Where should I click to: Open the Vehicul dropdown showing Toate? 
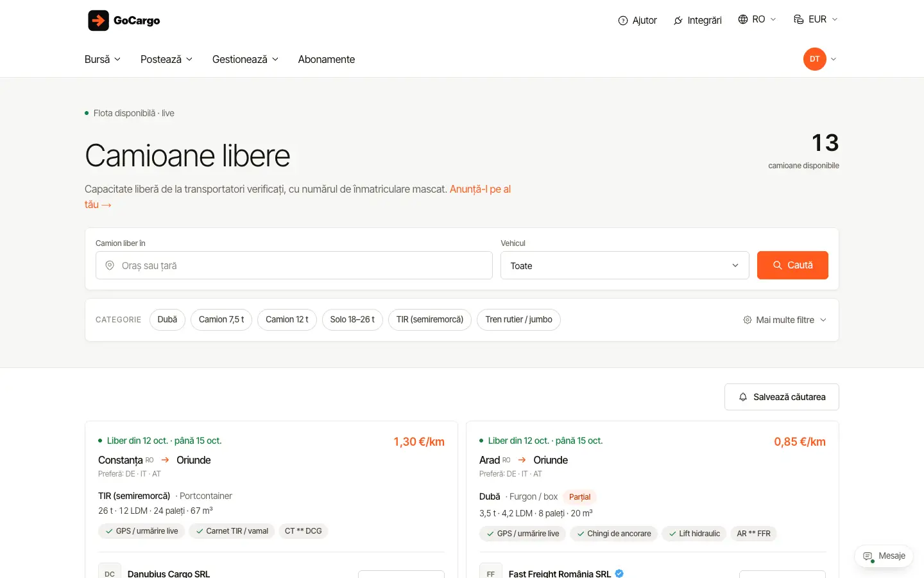[x=625, y=265]
